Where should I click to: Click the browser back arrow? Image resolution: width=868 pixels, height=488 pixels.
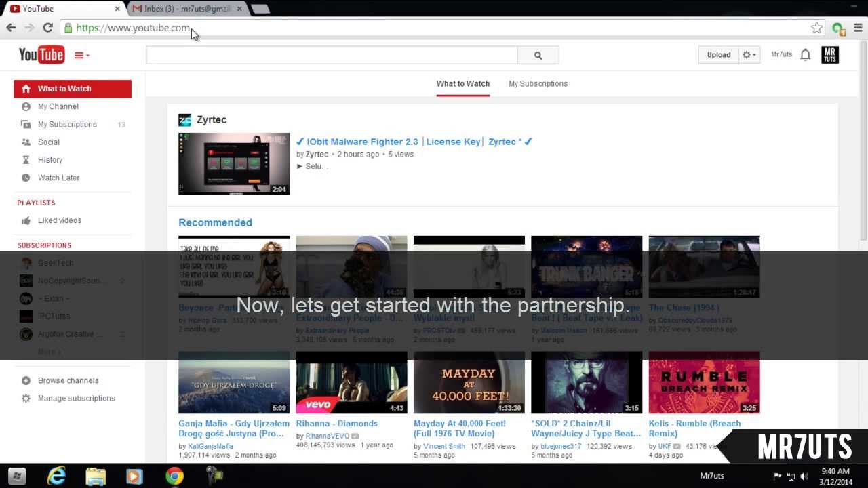11,28
